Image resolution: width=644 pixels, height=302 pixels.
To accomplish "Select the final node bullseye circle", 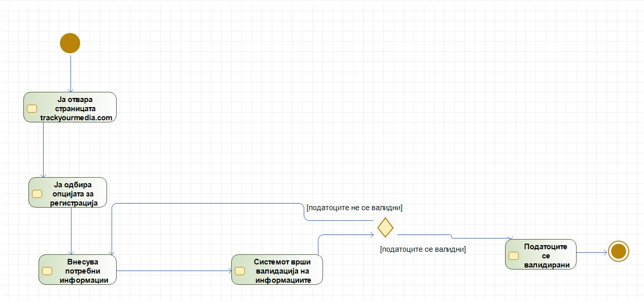I will (x=618, y=251).
